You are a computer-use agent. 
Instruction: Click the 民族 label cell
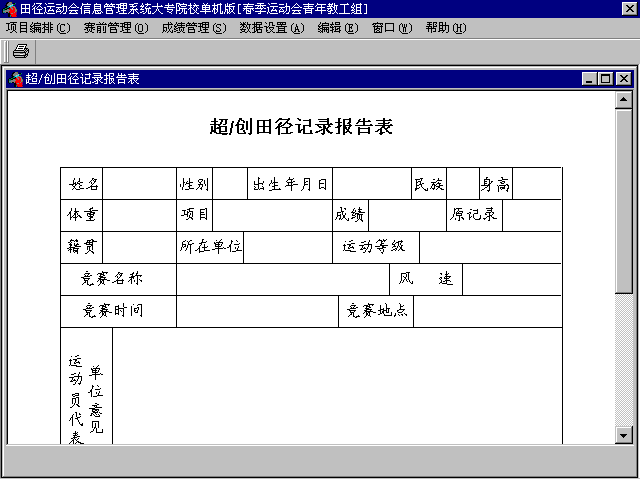pos(429,184)
